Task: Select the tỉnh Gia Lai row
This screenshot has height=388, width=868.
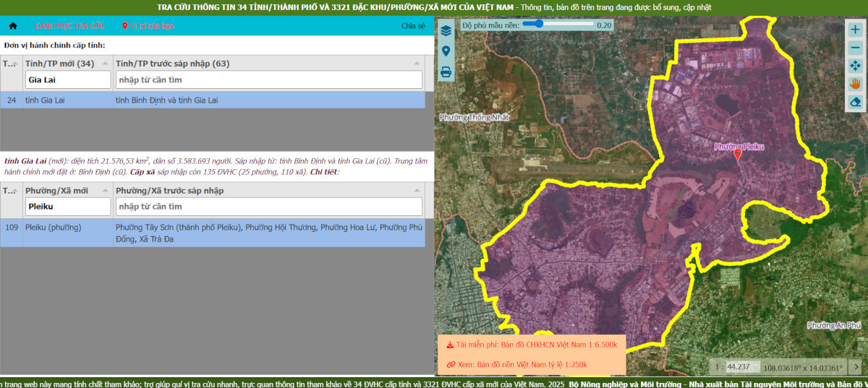Action: coord(213,100)
